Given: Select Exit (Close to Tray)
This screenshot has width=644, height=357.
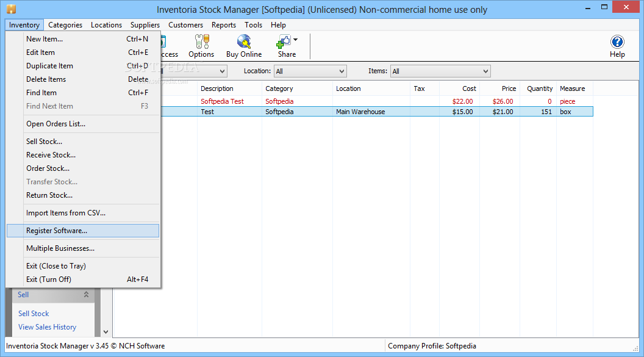Looking at the screenshot, I should point(83,266).
